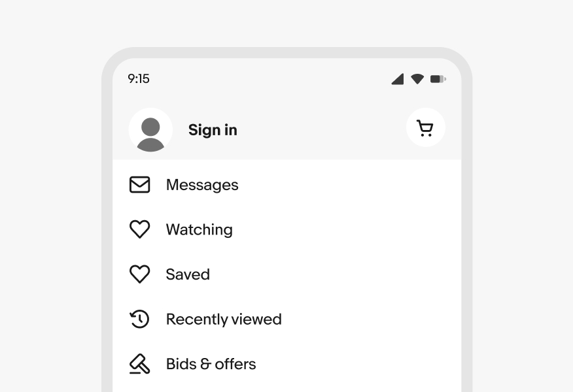This screenshot has width=573, height=392.
Task: Select the Watching menu entry
Action: (199, 229)
